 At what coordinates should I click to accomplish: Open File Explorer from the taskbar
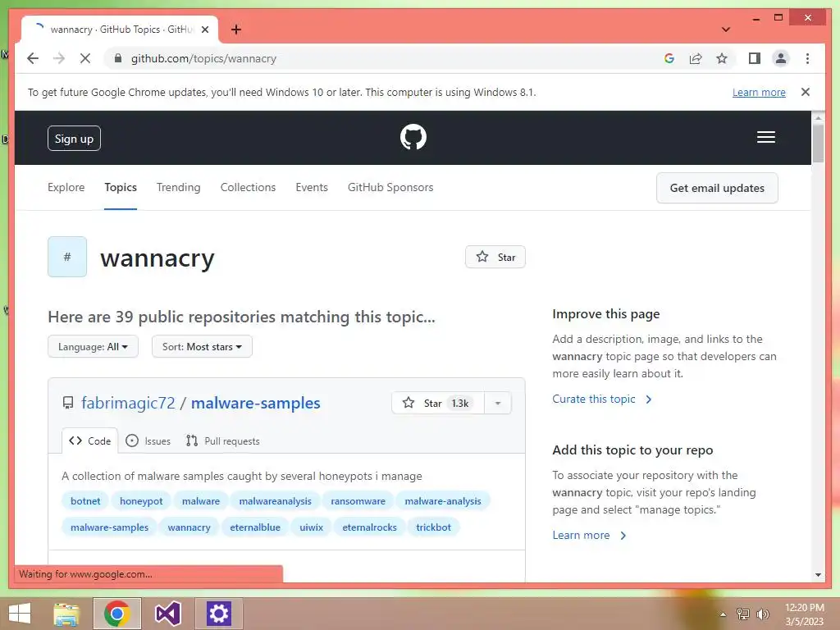pyautogui.click(x=66, y=614)
